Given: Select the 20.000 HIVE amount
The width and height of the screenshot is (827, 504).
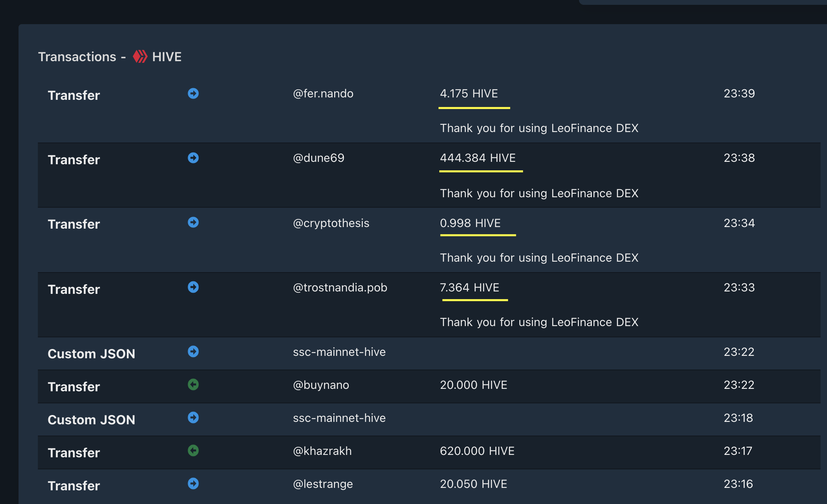Looking at the screenshot, I should [473, 385].
